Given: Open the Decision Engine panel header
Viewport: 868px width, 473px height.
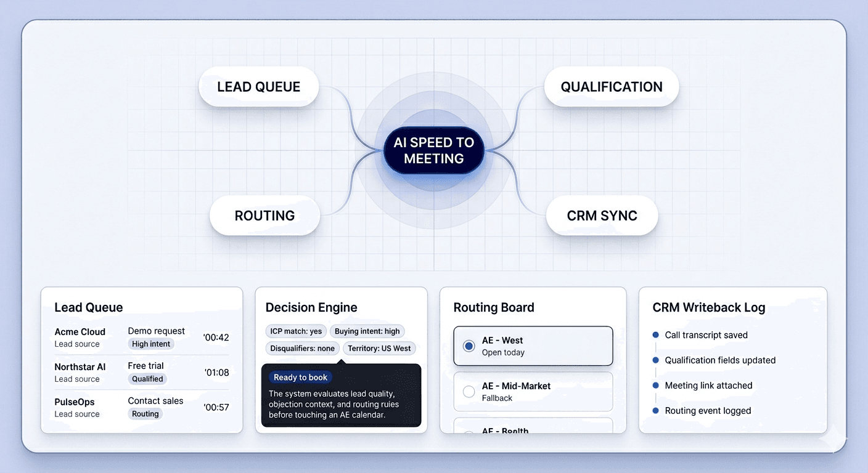Looking at the screenshot, I should [x=311, y=307].
